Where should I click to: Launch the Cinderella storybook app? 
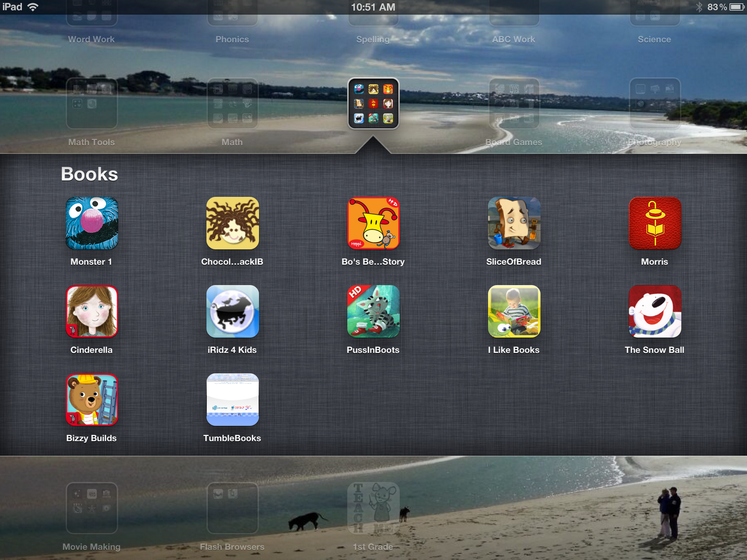[91, 311]
